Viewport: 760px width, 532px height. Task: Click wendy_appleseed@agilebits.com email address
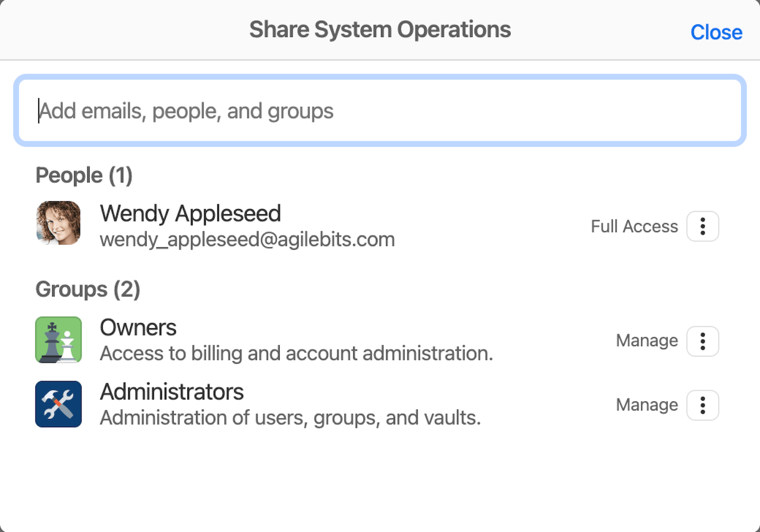(x=247, y=239)
